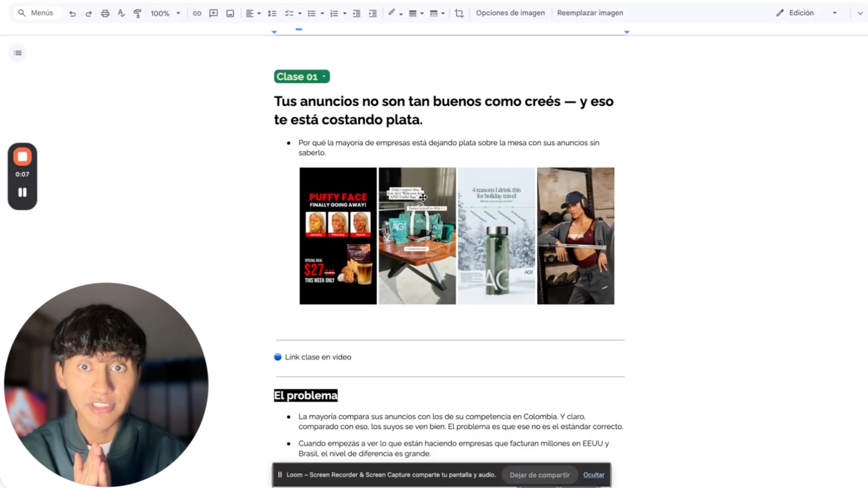Image resolution: width=868 pixels, height=488 pixels.
Task: Insert a link
Action: click(197, 14)
